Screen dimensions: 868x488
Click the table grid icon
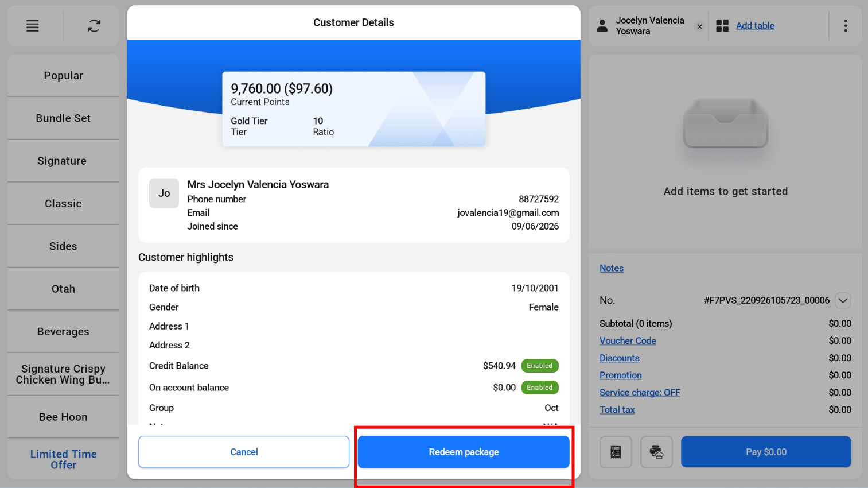[722, 26]
